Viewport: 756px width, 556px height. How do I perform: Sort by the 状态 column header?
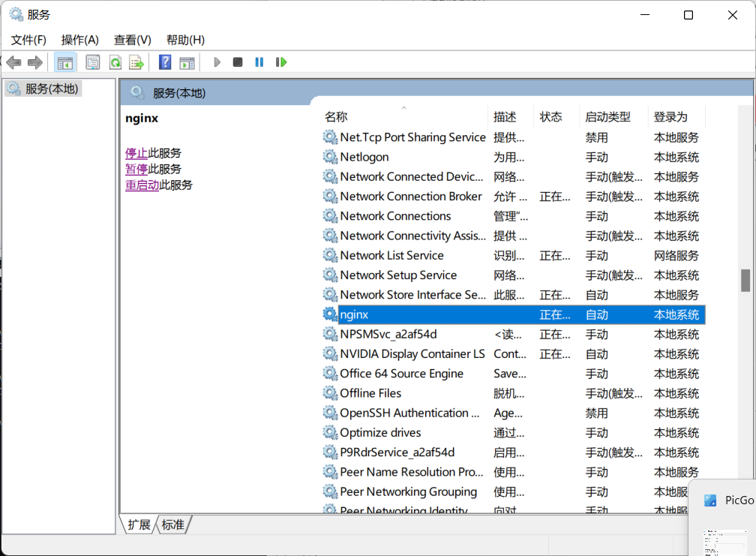coord(556,117)
